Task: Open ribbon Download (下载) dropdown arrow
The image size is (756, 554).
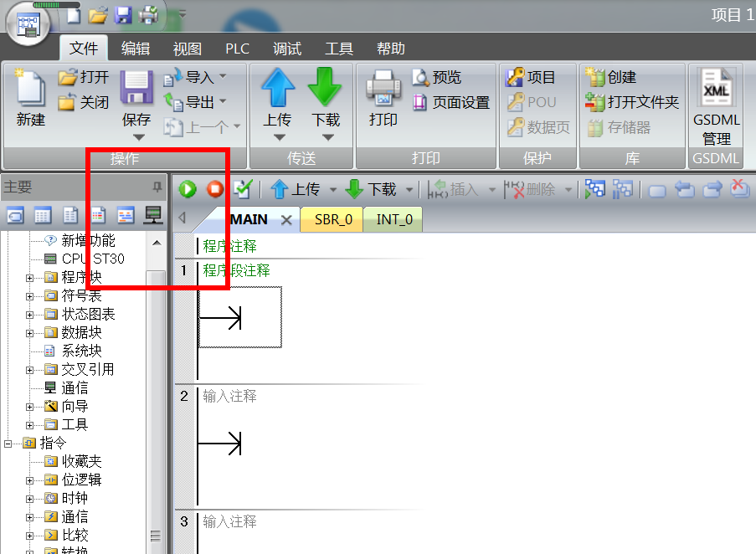Action: [328, 137]
